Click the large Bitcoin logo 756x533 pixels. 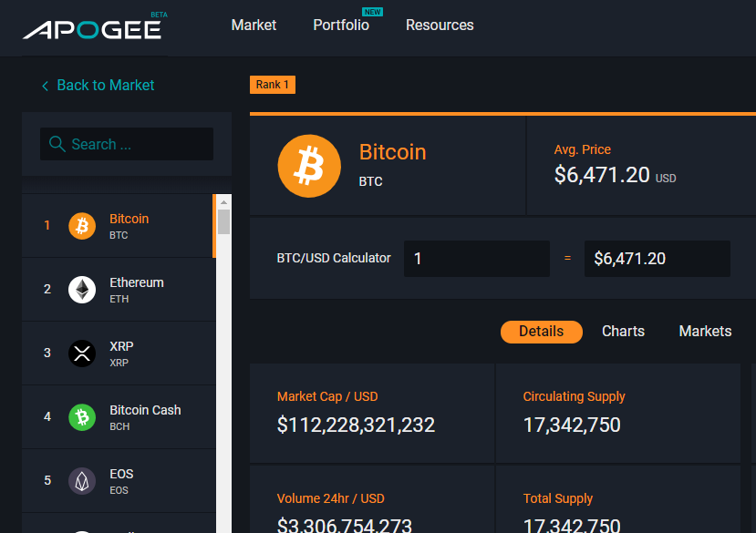[x=309, y=166]
